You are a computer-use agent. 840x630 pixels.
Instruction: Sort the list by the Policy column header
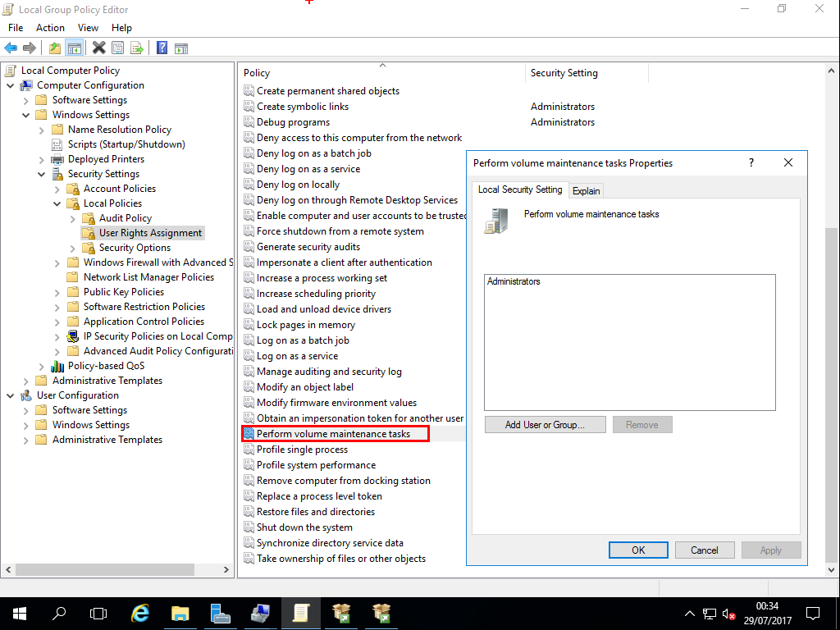coord(258,73)
